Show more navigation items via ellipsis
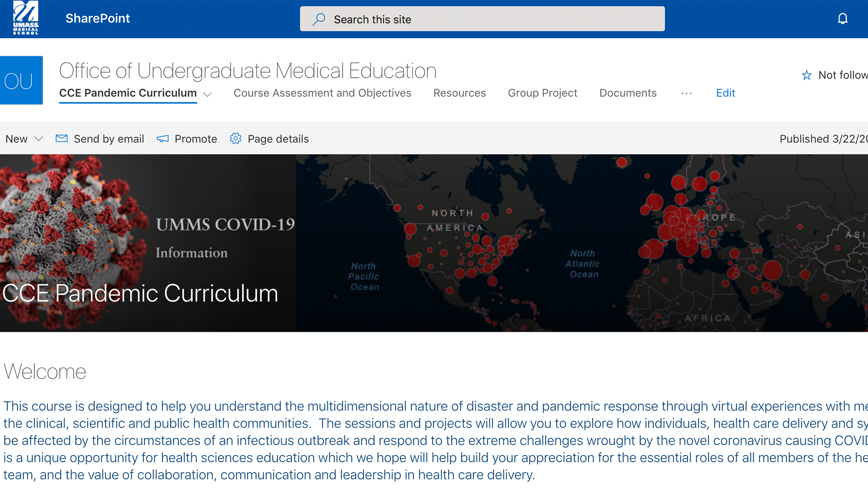This screenshot has height=488, width=868. coord(686,93)
